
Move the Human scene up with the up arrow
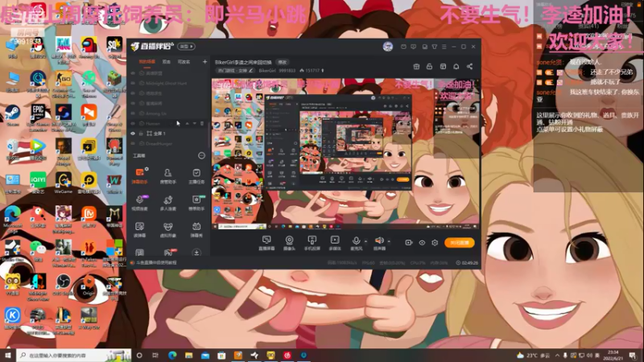point(188,123)
